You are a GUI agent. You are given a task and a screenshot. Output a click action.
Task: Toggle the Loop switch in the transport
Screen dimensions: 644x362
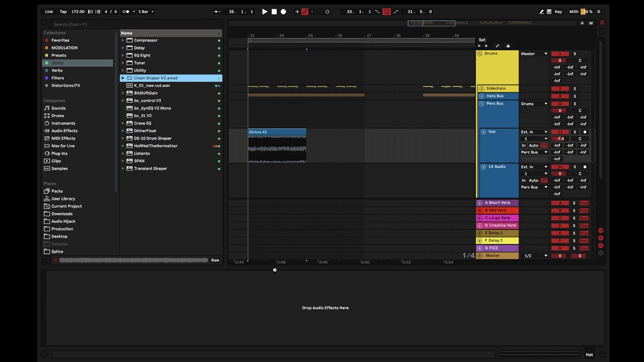[x=386, y=12]
